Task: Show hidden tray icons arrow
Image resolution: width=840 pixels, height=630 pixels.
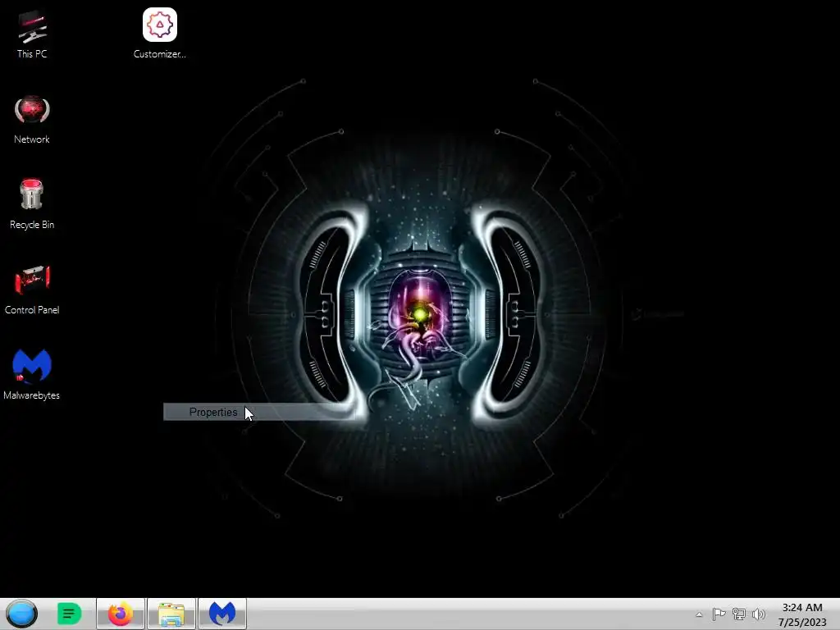Action: point(699,614)
